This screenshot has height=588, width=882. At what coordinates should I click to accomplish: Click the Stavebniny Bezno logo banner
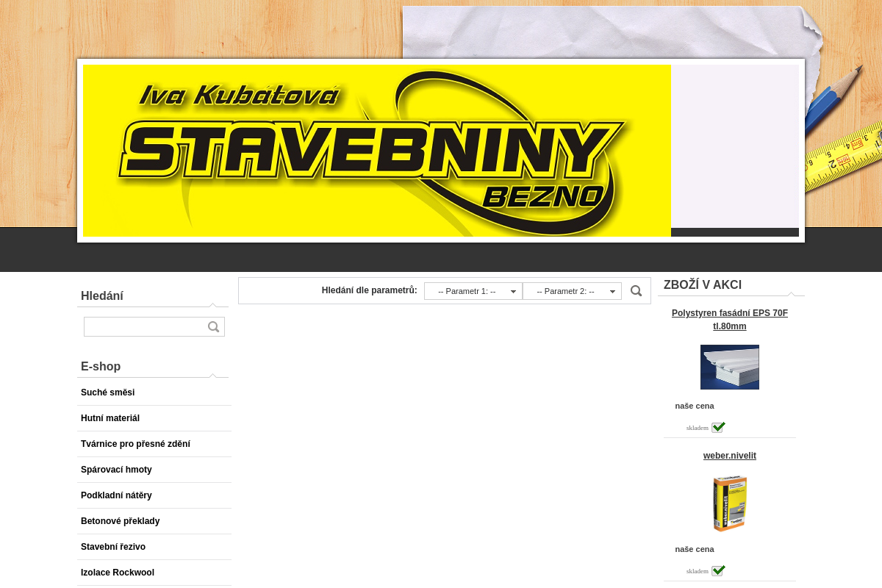pyautogui.click(x=376, y=151)
